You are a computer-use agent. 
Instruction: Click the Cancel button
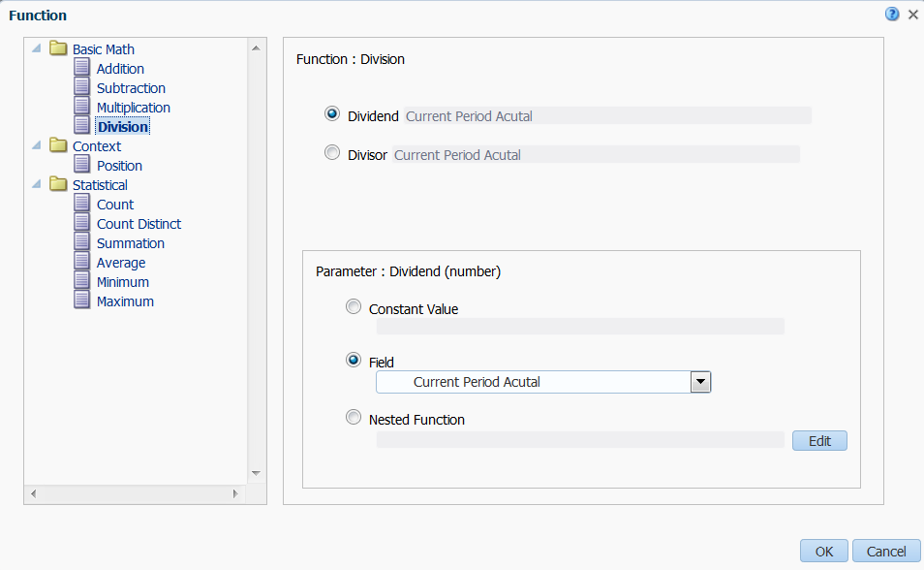pos(886,552)
